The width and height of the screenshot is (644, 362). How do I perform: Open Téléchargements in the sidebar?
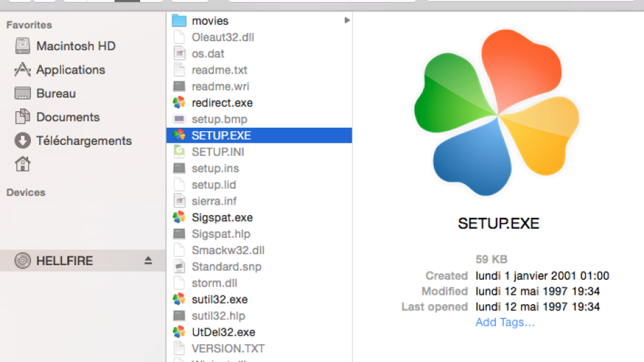pos(82,141)
